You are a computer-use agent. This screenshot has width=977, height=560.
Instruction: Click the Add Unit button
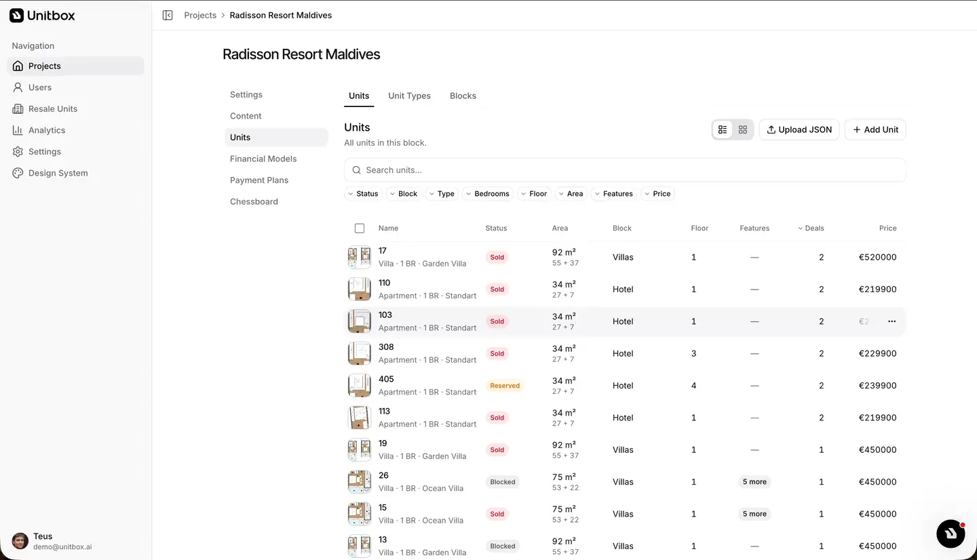(x=875, y=129)
